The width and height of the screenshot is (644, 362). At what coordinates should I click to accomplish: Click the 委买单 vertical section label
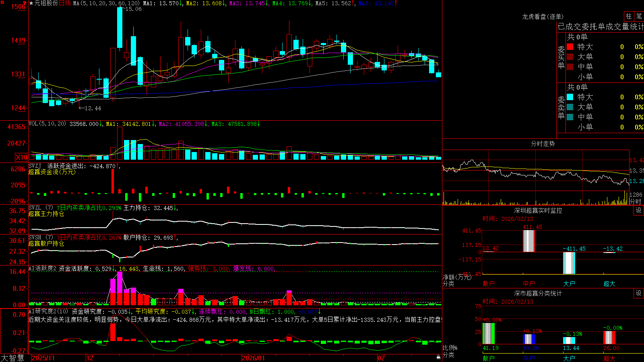tap(561, 57)
